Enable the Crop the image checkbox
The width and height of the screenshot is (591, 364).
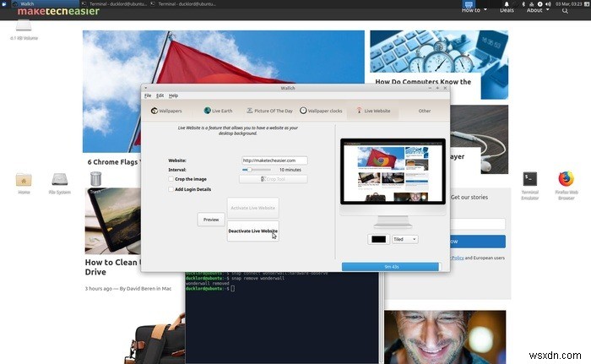[x=171, y=179]
